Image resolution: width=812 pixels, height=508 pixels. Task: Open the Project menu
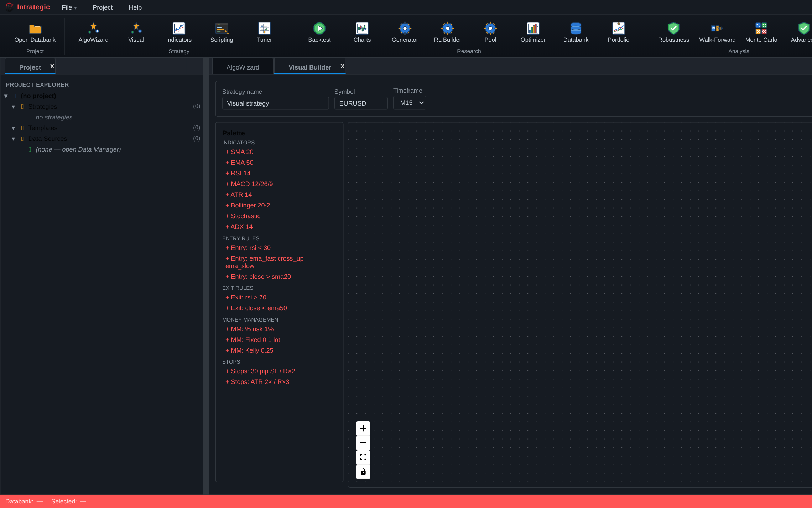click(x=103, y=7)
